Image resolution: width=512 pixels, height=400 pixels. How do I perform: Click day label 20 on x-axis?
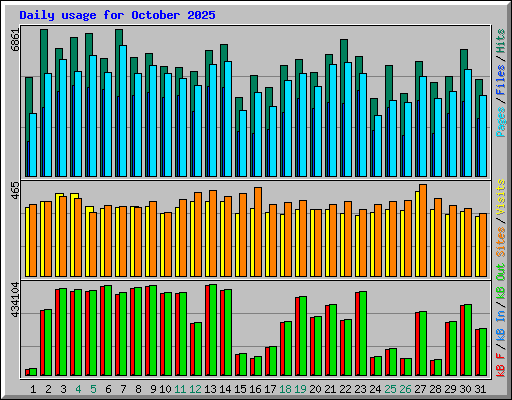coord(315,389)
